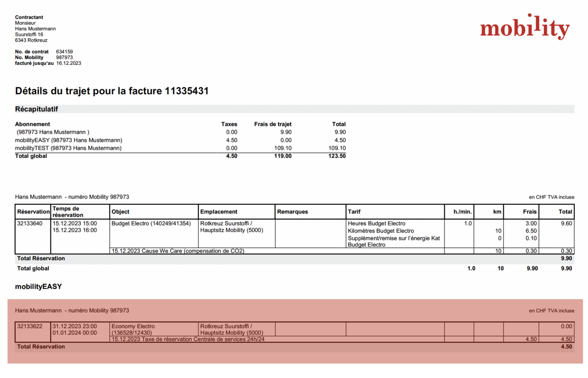Screen dimensions: 588x378
Task: Select the "Emplacement" column header
Action: coord(219,212)
